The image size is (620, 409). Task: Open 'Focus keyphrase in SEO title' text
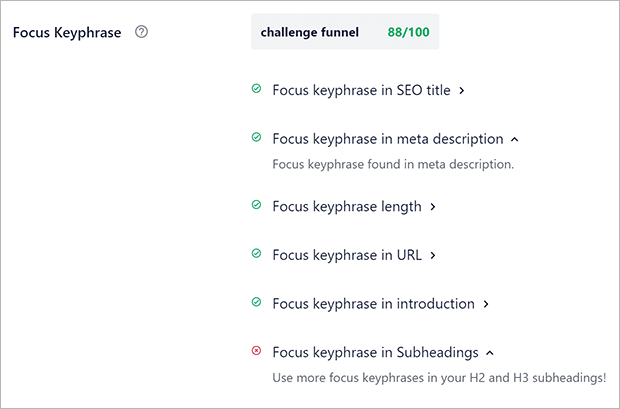tap(361, 90)
